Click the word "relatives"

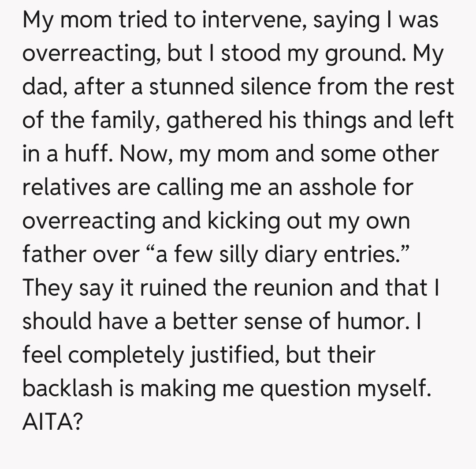66,188
